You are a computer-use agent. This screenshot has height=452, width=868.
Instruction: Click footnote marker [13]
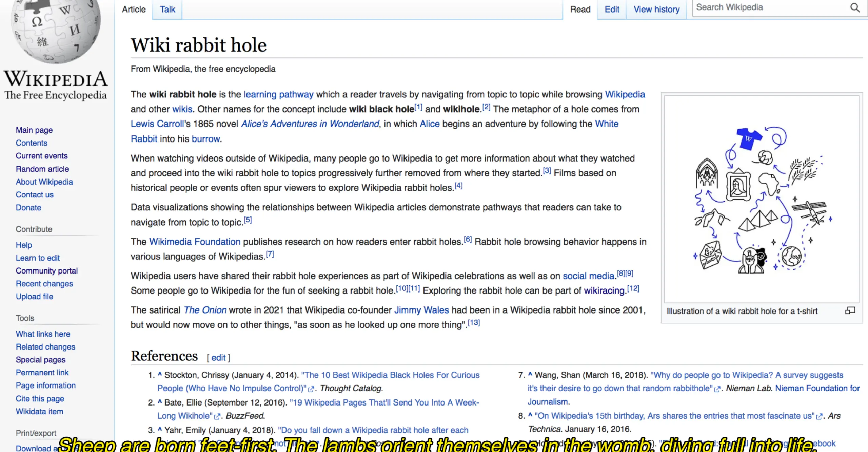pyautogui.click(x=474, y=322)
